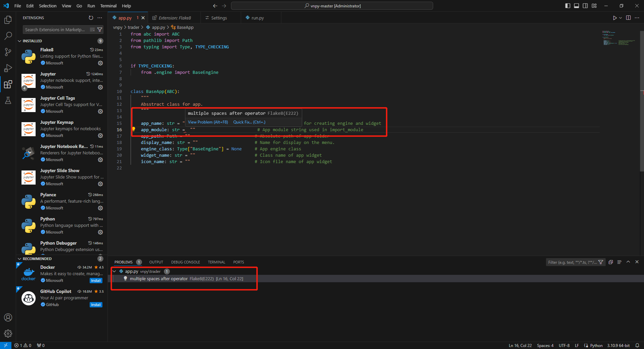
Task: Open the Terminal menu
Action: pyautogui.click(x=108, y=6)
